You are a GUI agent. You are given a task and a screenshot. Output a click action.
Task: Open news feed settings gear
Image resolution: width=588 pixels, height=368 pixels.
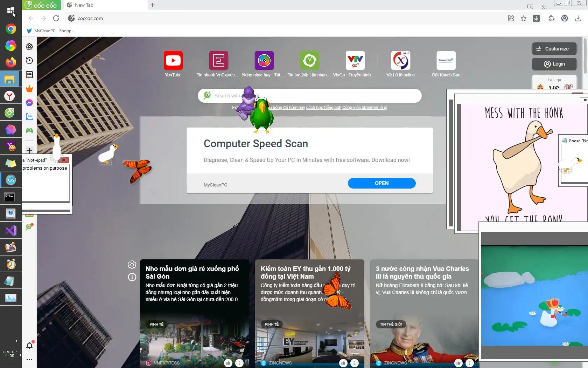pyautogui.click(x=132, y=265)
